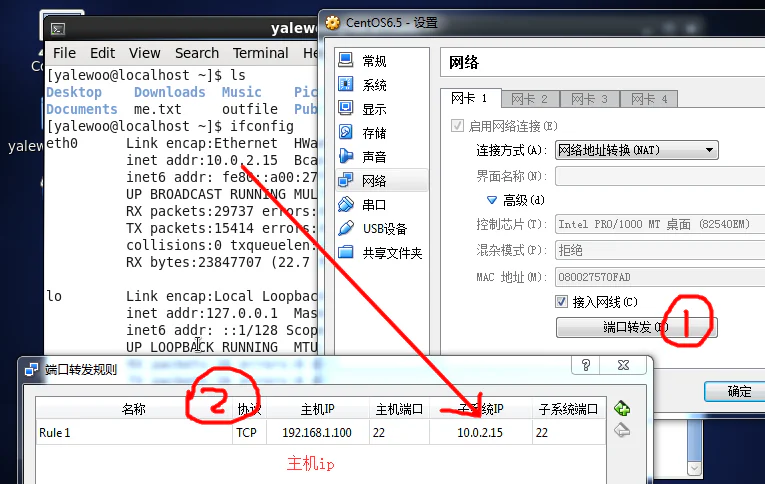765x484 pixels.
Task: Collapse the 高级 advanced section
Action: 492,200
